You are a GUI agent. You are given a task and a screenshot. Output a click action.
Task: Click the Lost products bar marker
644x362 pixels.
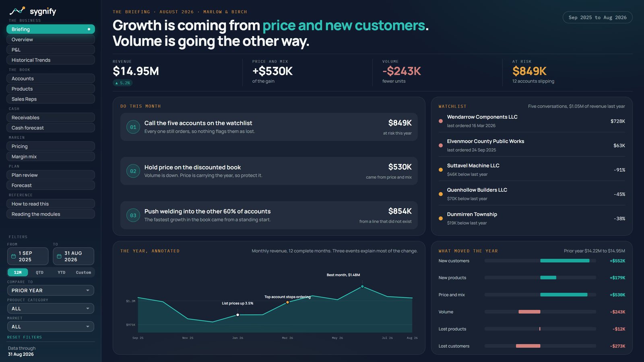click(x=540, y=329)
